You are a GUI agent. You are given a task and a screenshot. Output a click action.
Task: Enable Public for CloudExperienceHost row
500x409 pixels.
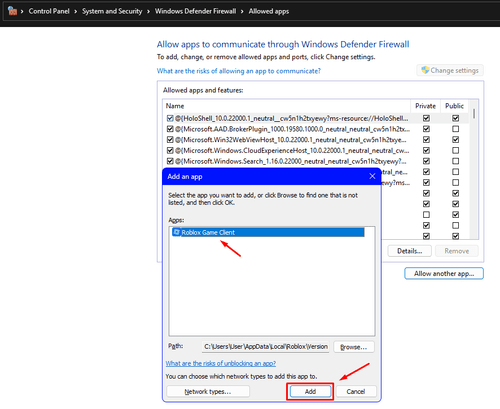click(455, 150)
